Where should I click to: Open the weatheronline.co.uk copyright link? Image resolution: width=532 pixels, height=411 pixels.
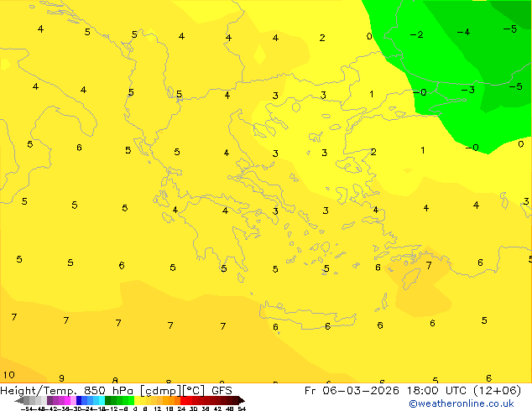point(461,403)
